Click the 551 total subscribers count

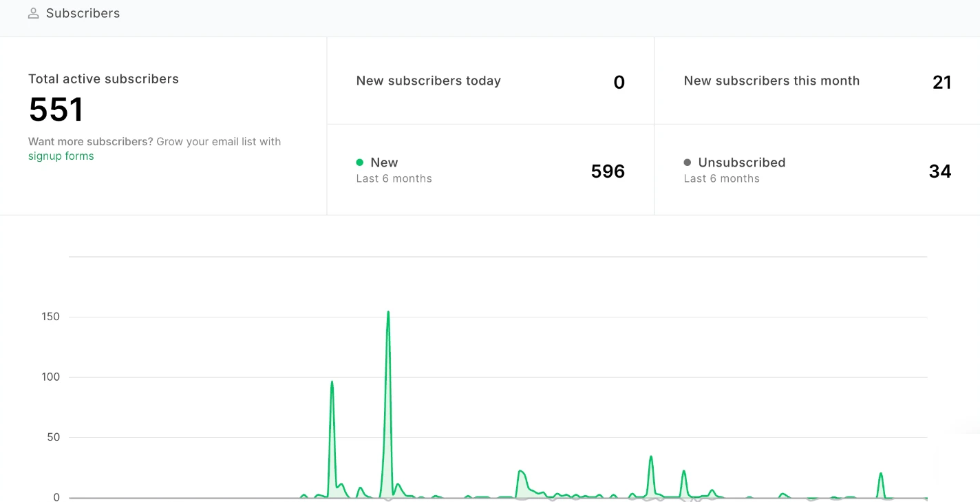56,109
